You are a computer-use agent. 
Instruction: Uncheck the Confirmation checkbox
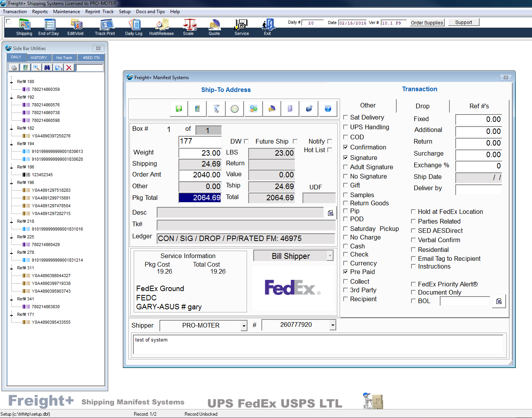[345, 147]
